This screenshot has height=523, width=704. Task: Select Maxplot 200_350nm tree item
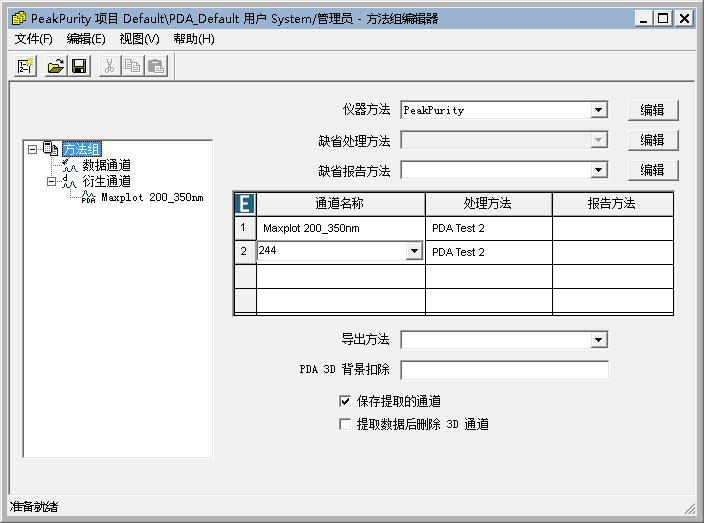click(152, 198)
